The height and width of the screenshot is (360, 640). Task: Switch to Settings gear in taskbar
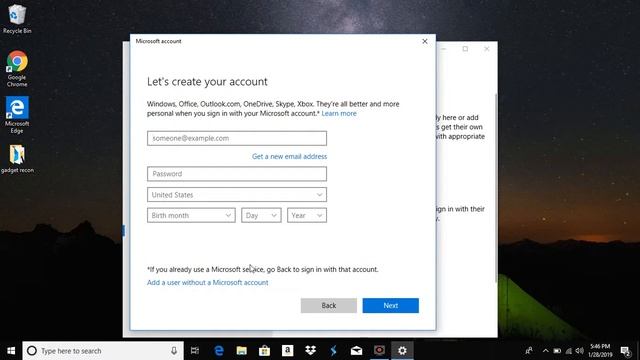[x=402, y=351]
